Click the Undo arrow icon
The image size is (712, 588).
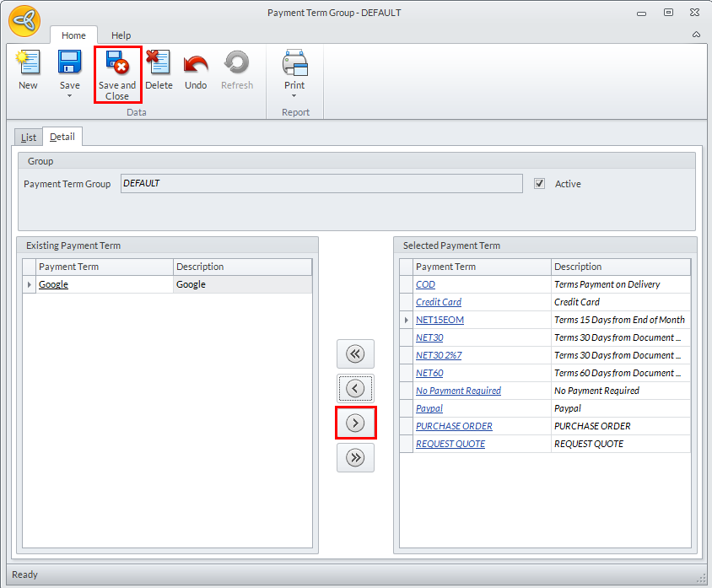point(196,63)
